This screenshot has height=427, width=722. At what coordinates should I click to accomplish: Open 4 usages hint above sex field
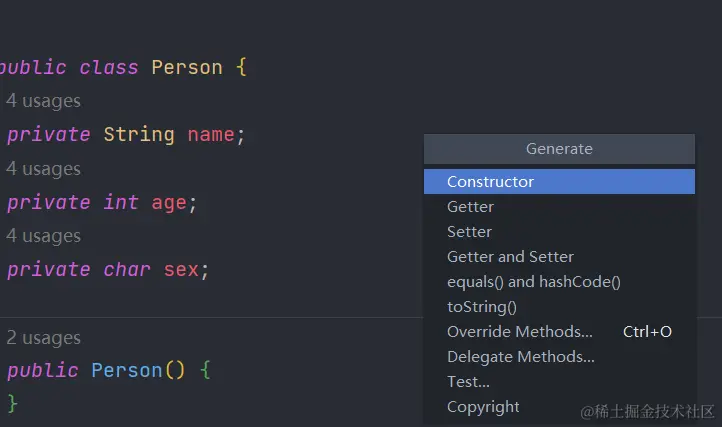click(x=43, y=236)
